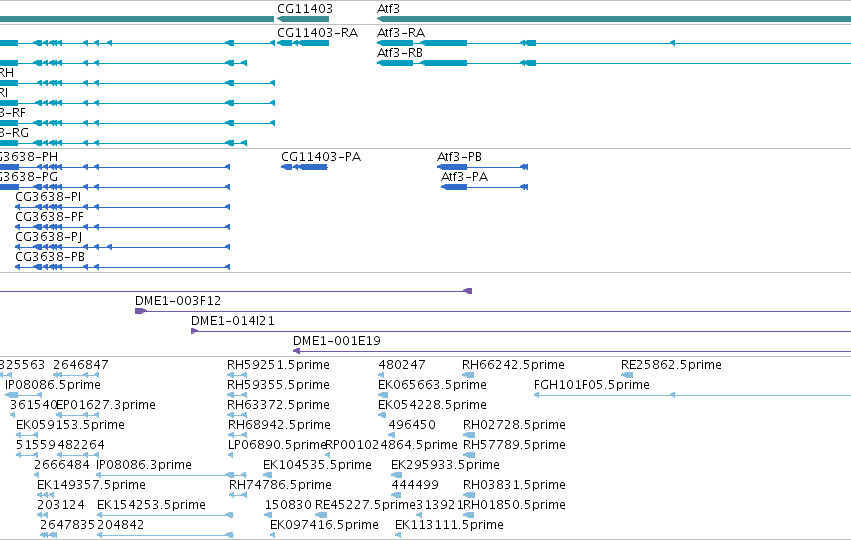Select the 150830 EST label
This screenshot has height=540, width=851.
pyautogui.click(x=288, y=505)
